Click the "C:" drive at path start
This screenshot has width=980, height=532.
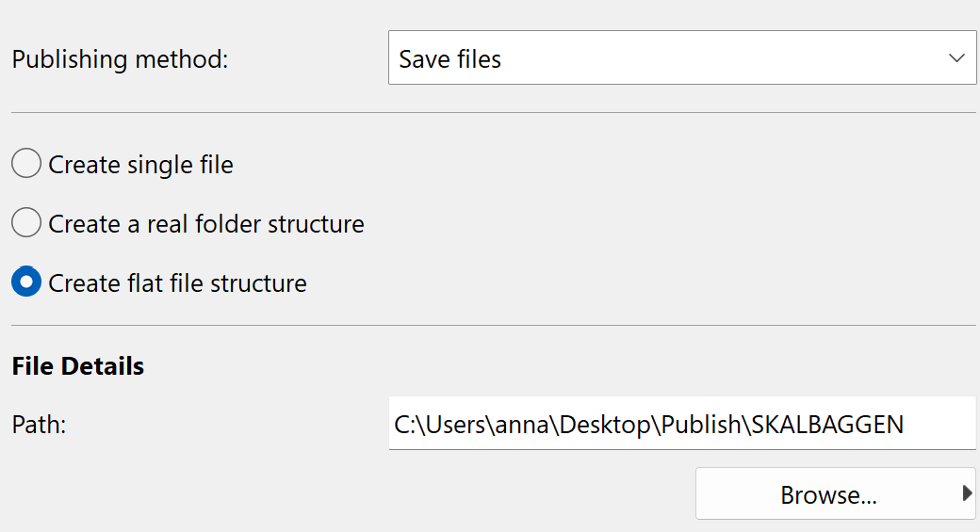coord(404,425)
